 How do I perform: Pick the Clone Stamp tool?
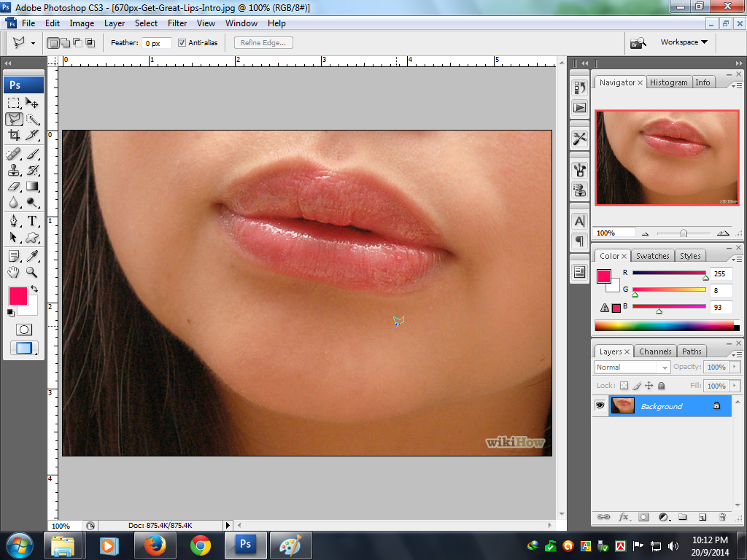pyautogui.click(x=14, y=171)
